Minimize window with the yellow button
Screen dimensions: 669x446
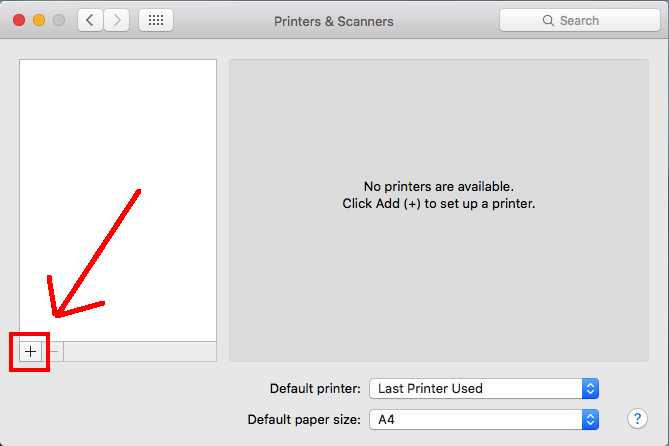(x=40, y=20)
